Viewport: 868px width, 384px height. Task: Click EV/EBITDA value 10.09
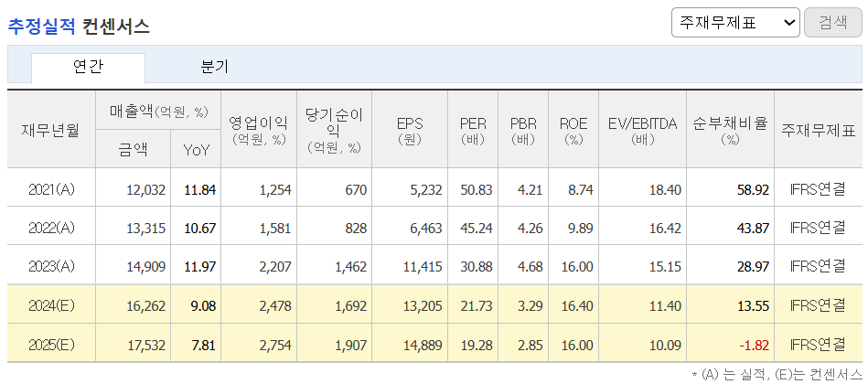(666, 345)
